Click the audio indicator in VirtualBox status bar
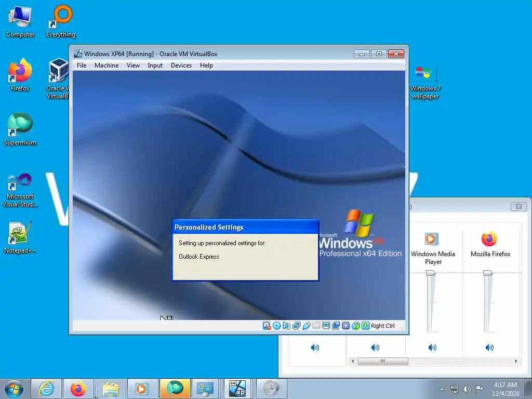 [286, 326]
